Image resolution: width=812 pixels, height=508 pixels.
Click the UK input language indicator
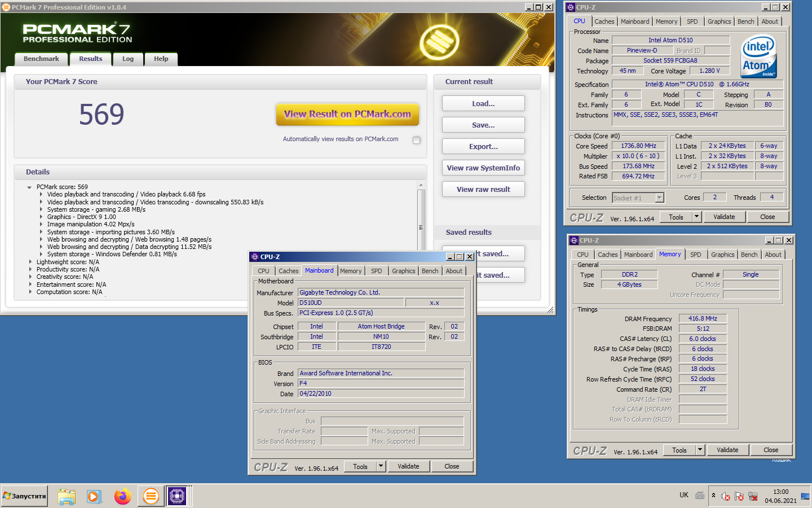click(x=684, y=495)
